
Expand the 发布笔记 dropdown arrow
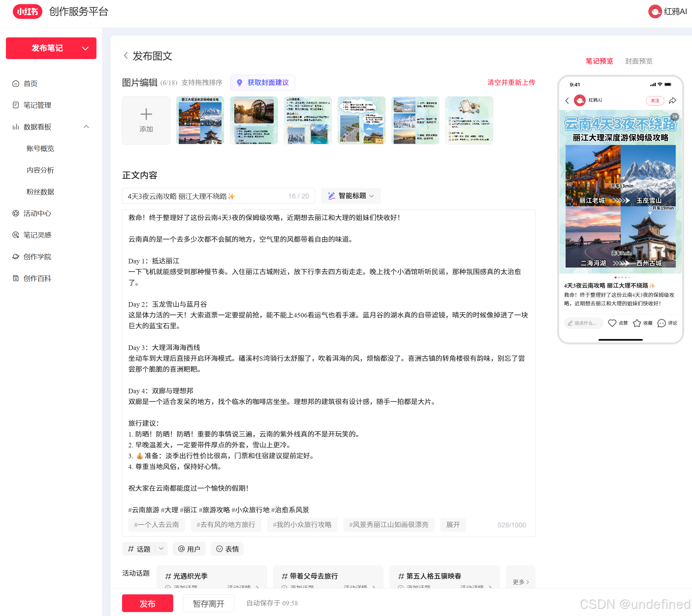[85, 49]
